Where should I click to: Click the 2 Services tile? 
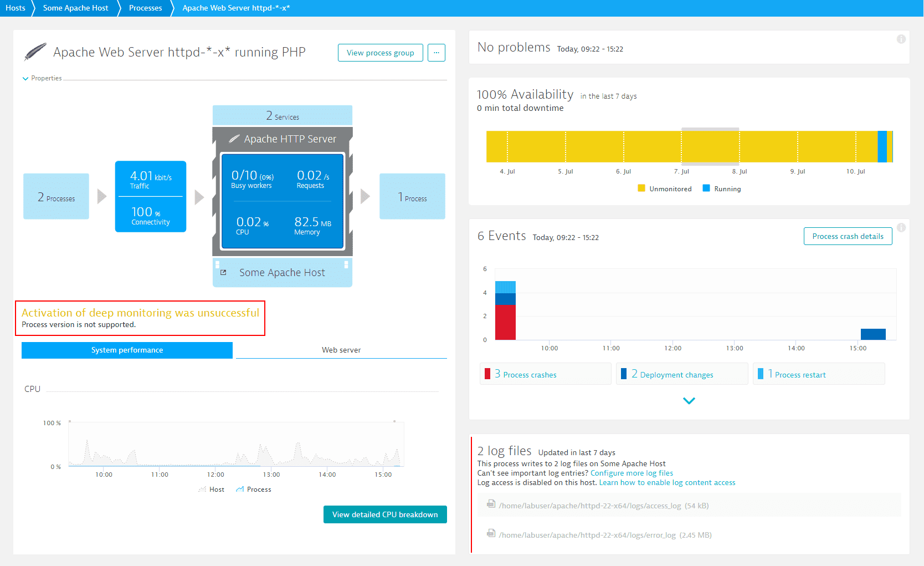(x=283, y=115)
